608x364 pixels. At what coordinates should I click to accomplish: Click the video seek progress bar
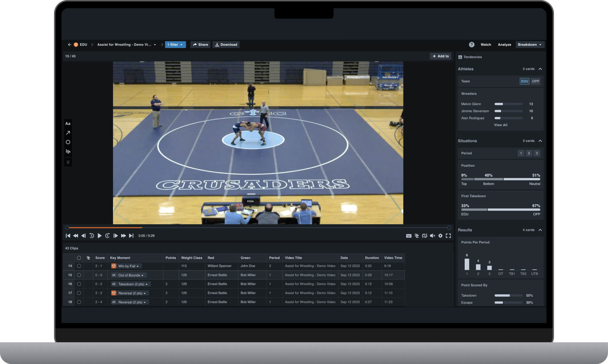[x=258, y=227]
